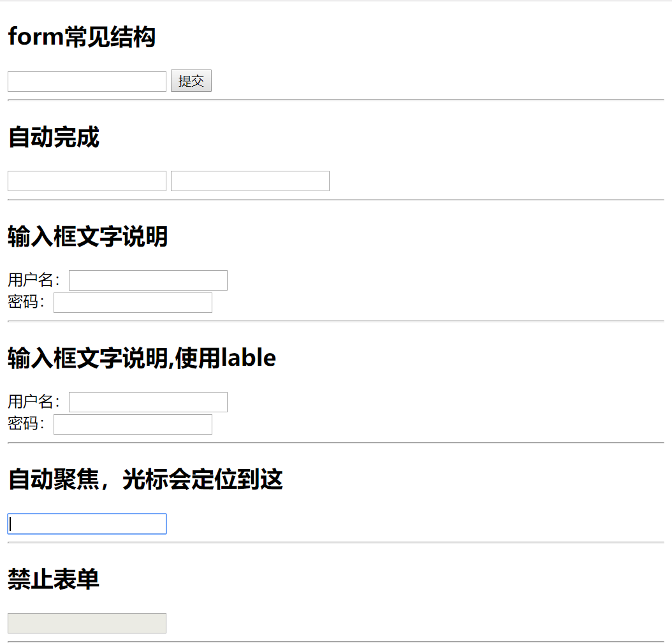
Task: Click the 输入框文字说明,使用lable heading
Action: 142,358
